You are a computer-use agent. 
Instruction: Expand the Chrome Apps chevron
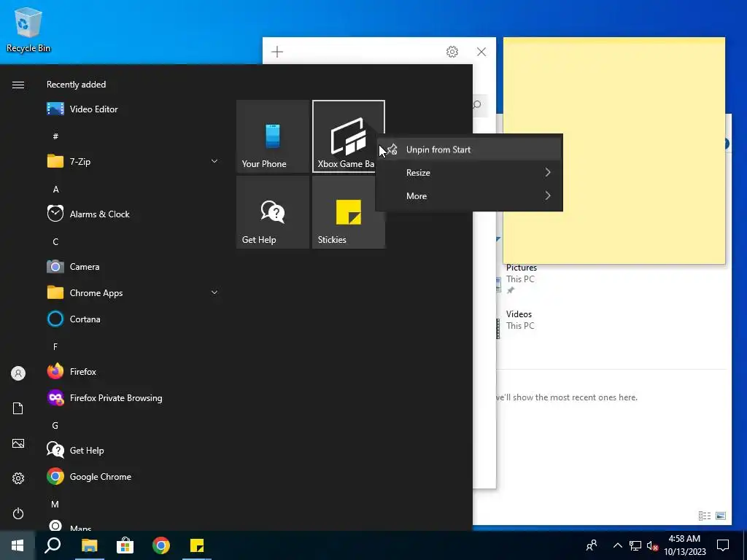(x=214, y=292)
